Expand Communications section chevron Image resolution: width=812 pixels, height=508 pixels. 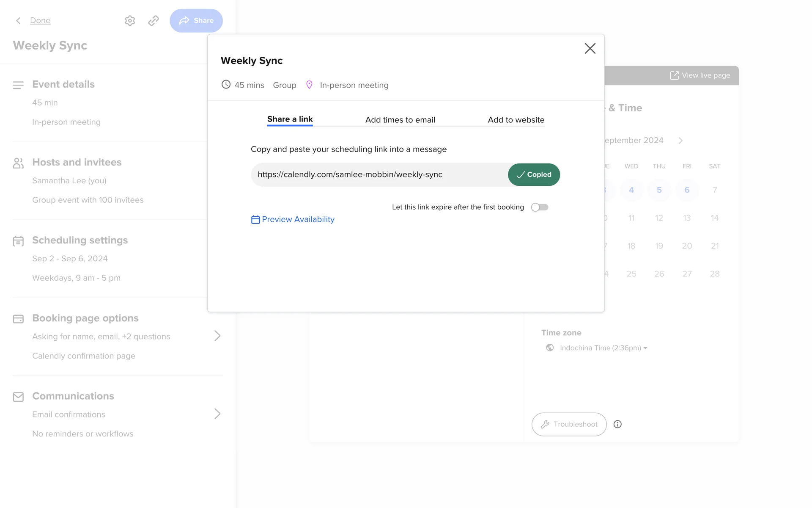click(x=217, y=414)
